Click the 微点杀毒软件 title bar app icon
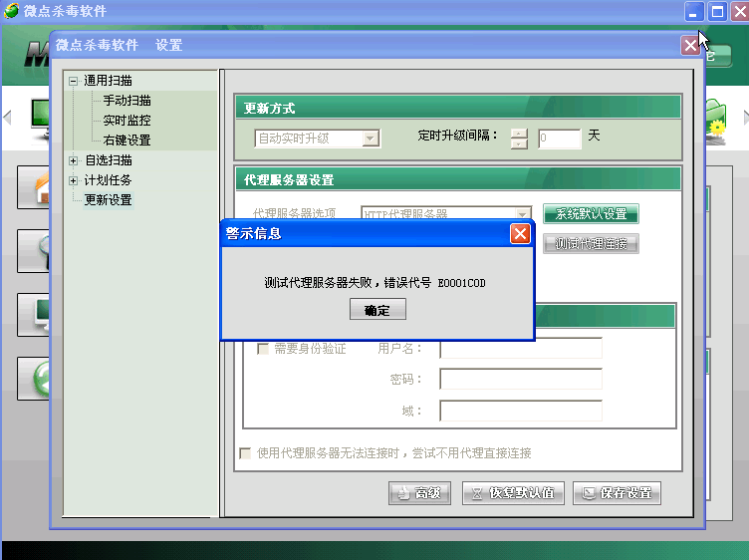Image resolution: width=749 pixels, height=560 pixels. point(11,11)
